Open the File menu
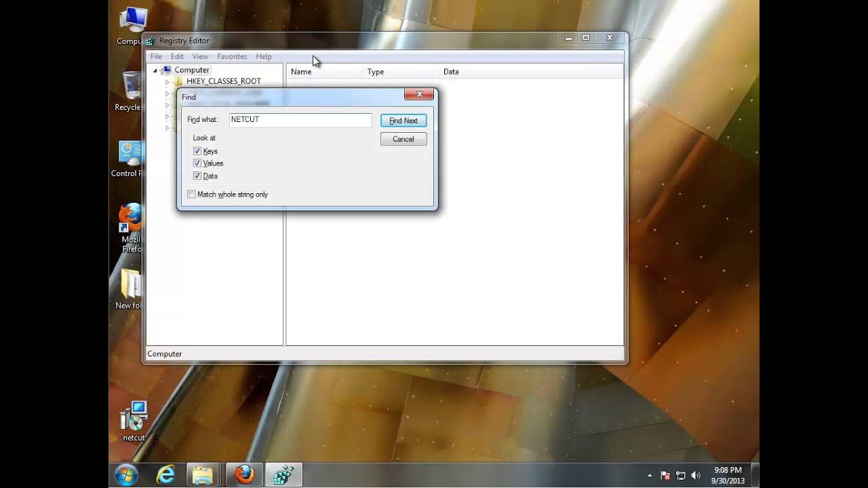Screen dimensions: 868x488 pyautogui.click(x=156, y=56)
